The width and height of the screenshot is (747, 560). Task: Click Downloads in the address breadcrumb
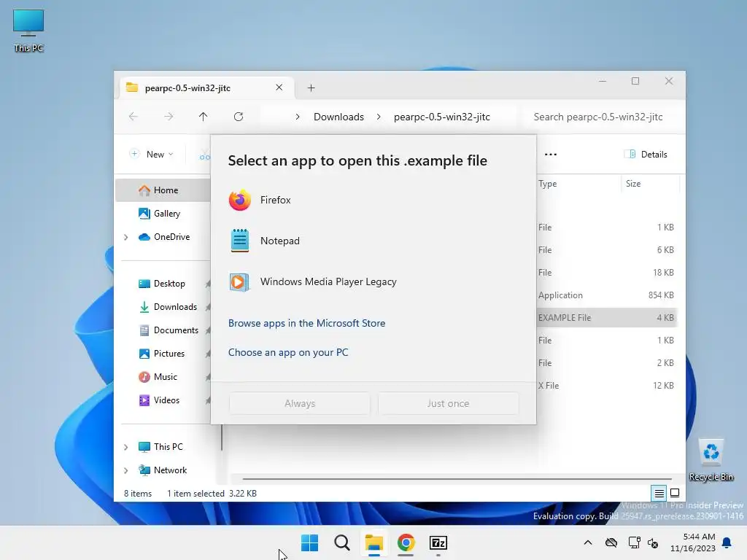pos(338,117)
